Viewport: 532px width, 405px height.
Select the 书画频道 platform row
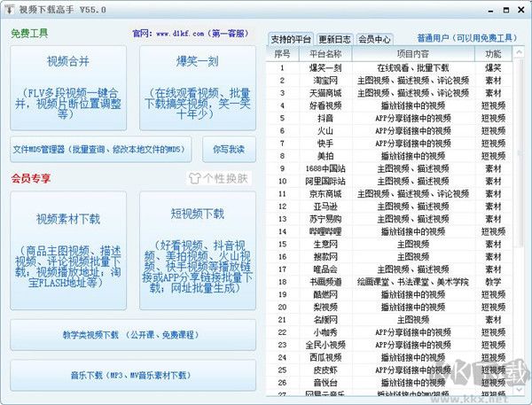(x=389, y=282)
